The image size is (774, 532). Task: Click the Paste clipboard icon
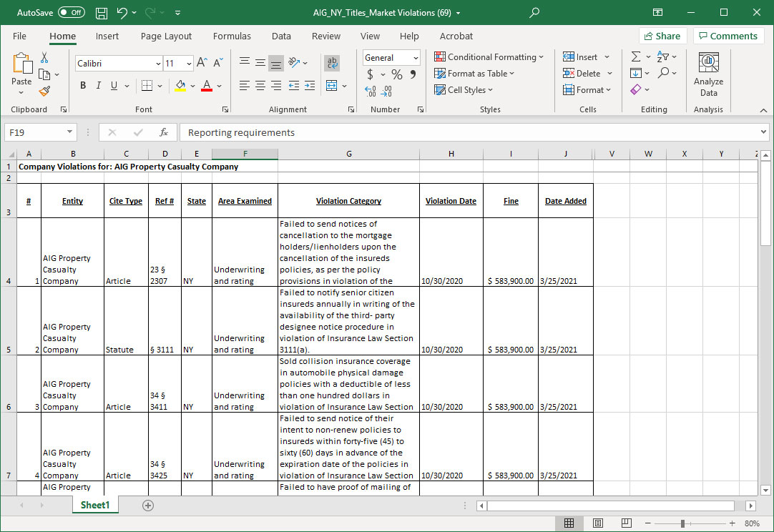(x=21, y=64)
